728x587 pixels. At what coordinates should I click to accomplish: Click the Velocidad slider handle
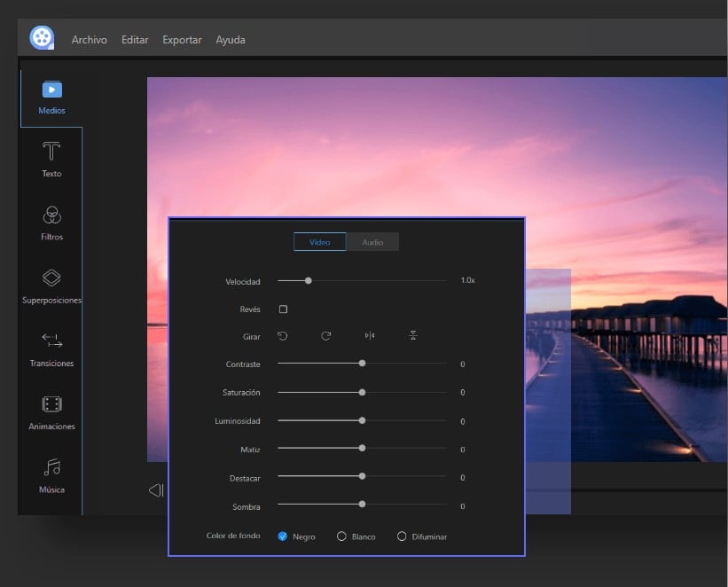point(308,280)
